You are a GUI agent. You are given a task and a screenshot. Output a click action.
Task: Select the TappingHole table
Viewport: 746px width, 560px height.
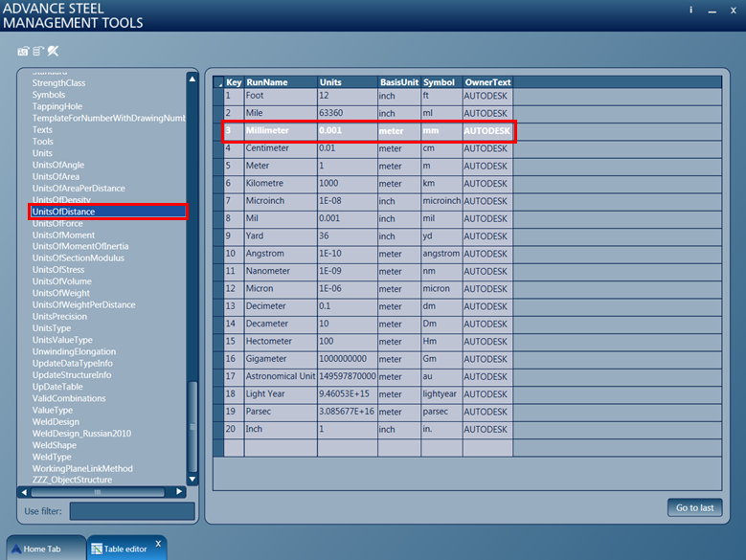[x=57, y=106]
